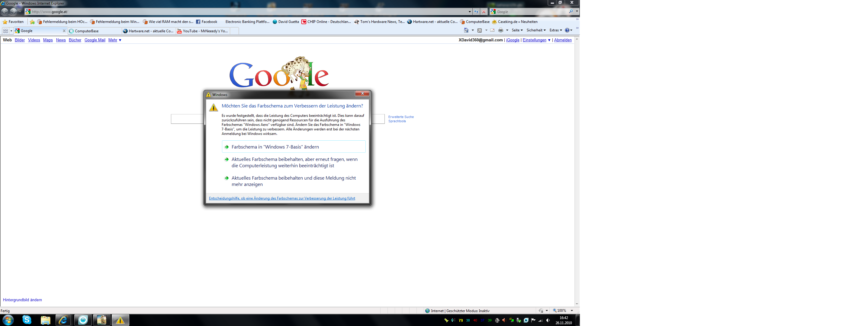The height and width of the screenshot is (326, 868).
Task: Open the Entscheidungshilfe help link
Action: point(282,198)
